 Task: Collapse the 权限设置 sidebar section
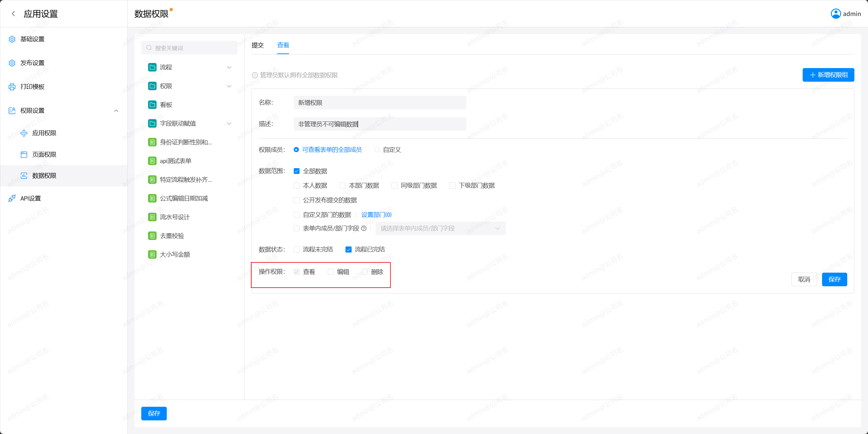point(116,111)
